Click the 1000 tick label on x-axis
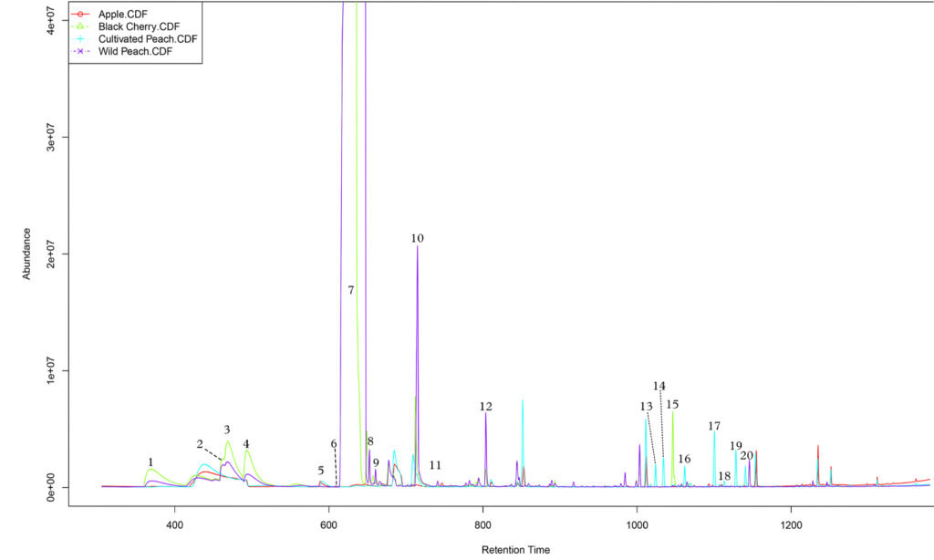 (x=638, y=526)
